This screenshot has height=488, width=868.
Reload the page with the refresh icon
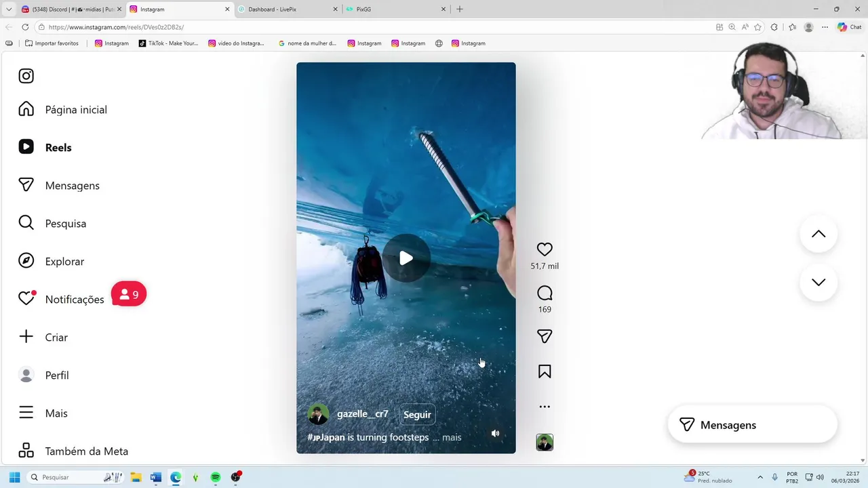(25, 27)
